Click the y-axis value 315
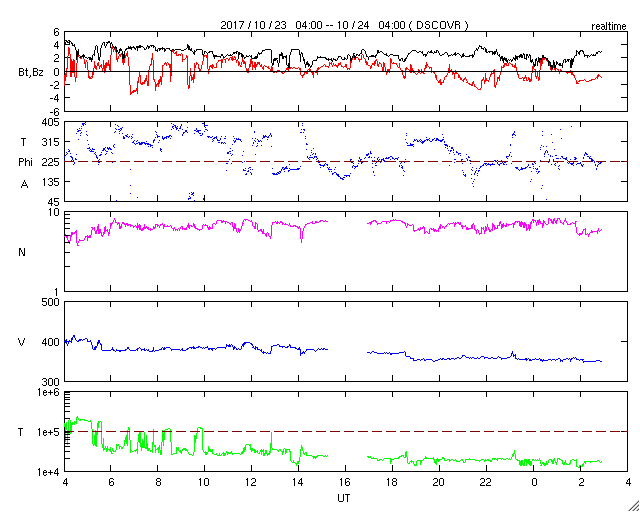Image resolution: width=640 pixels, height=512 pixels. (x=51, y=142)
